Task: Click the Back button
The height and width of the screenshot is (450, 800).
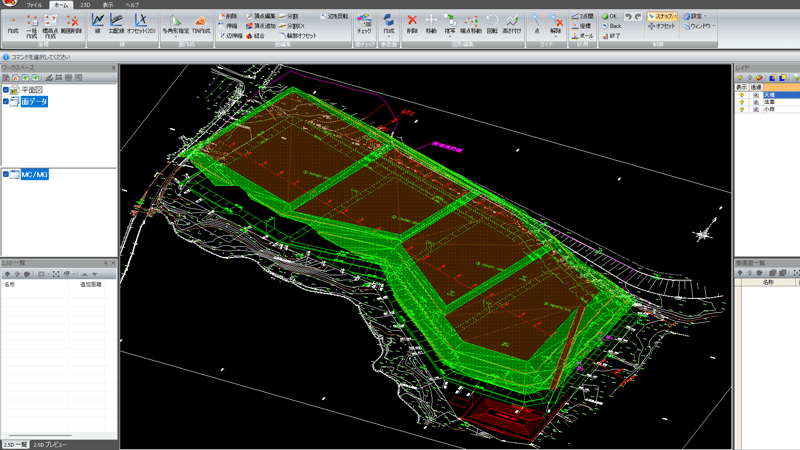Action: pyautogui.click(x=611, y=26)
